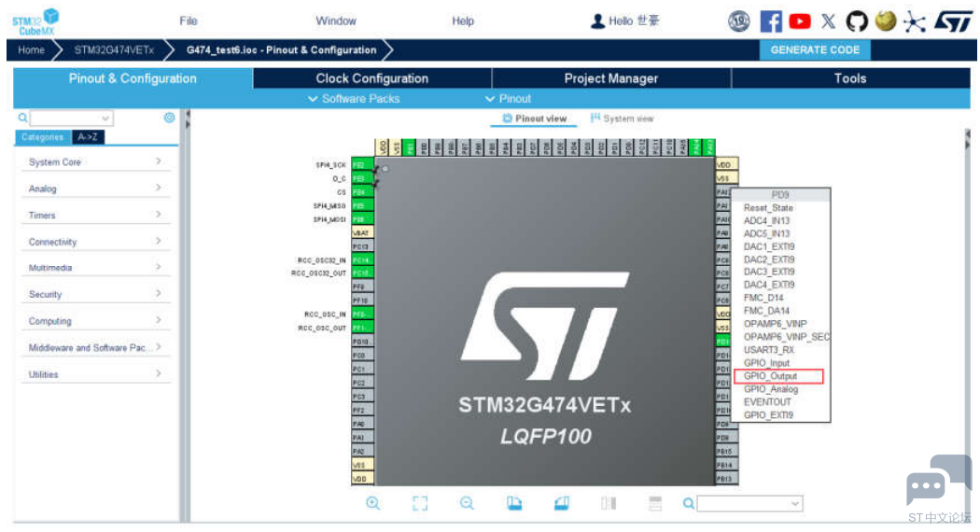Click the golden globe icon in header

click(x=886, y=21)
